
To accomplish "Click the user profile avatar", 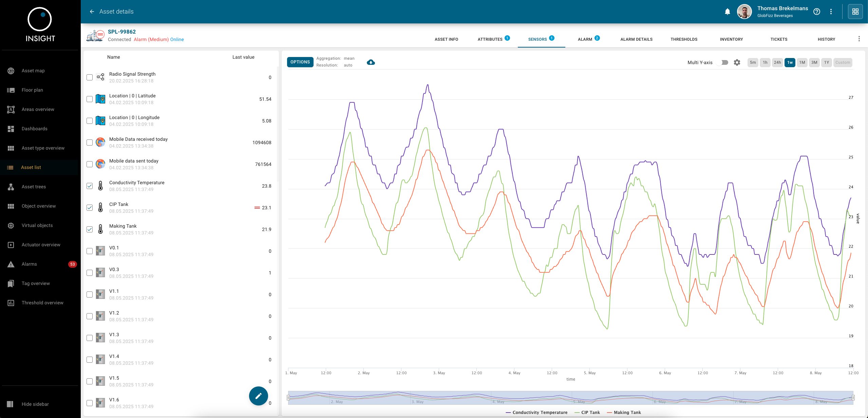I will [744, 12].
